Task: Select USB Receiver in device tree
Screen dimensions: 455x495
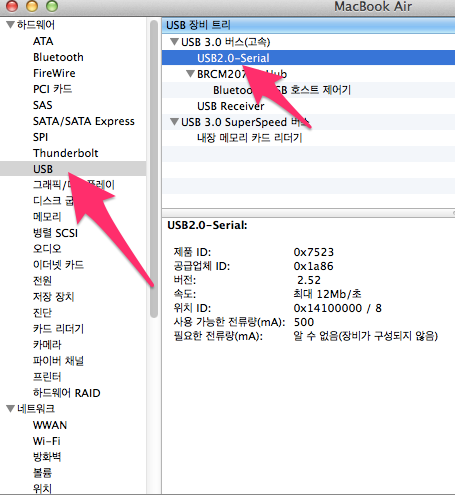Action: pos(231,106)
